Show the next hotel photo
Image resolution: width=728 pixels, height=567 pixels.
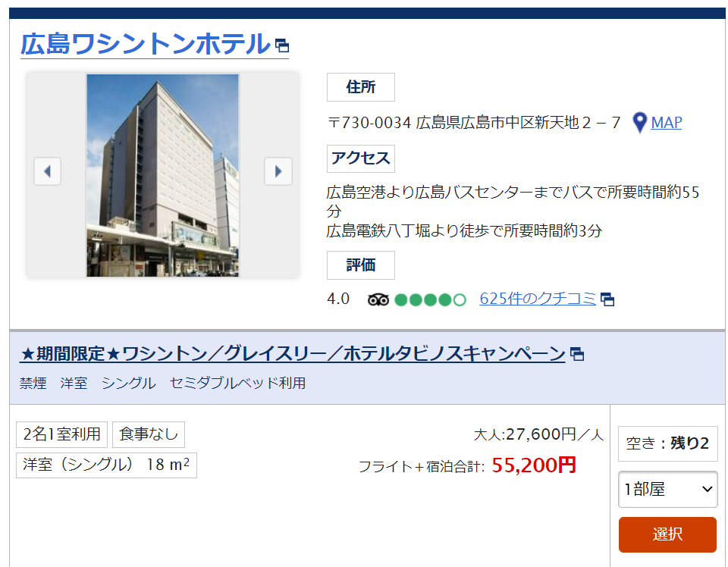pos(278,171)
